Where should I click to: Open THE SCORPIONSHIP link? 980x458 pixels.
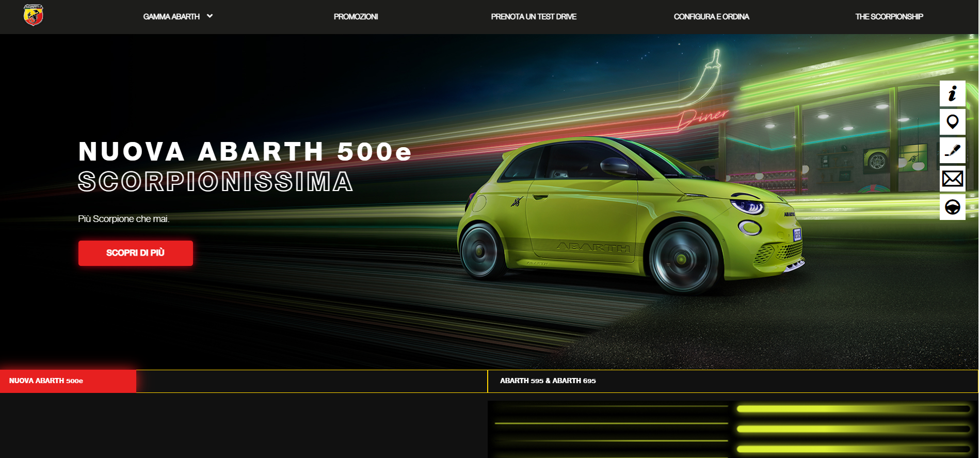pos(889,17)
